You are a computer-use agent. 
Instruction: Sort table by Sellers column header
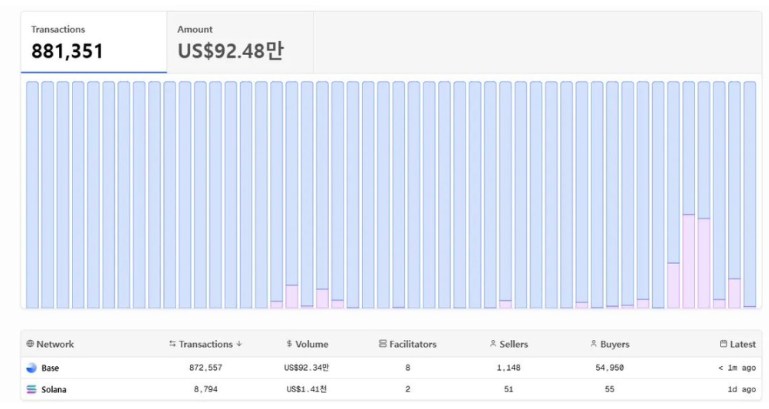(513, 344)
